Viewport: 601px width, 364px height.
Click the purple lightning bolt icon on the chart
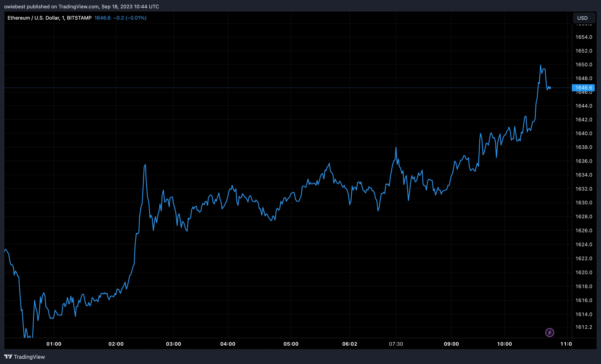point(550,332)
